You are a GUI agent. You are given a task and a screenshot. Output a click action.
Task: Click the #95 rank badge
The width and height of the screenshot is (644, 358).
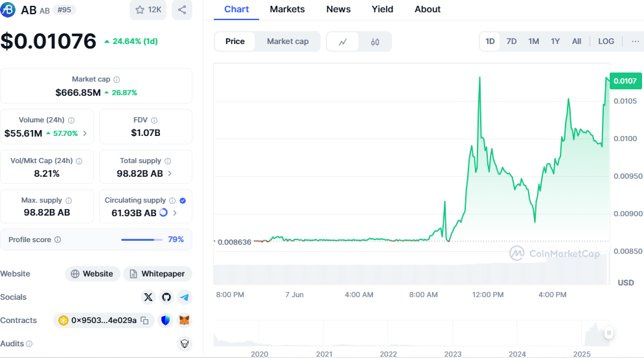[x=64, y=10]
